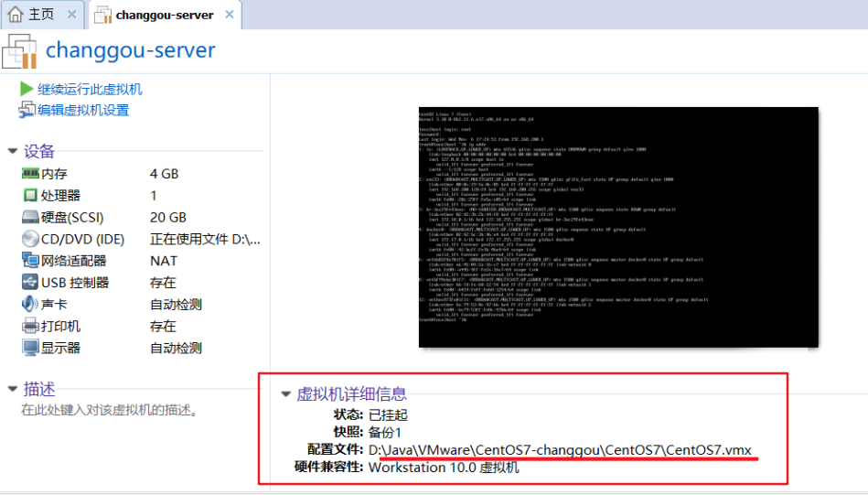The image size is (868, 495).
Task: Click the 打印机 value 存在
Action: point(163,326)
